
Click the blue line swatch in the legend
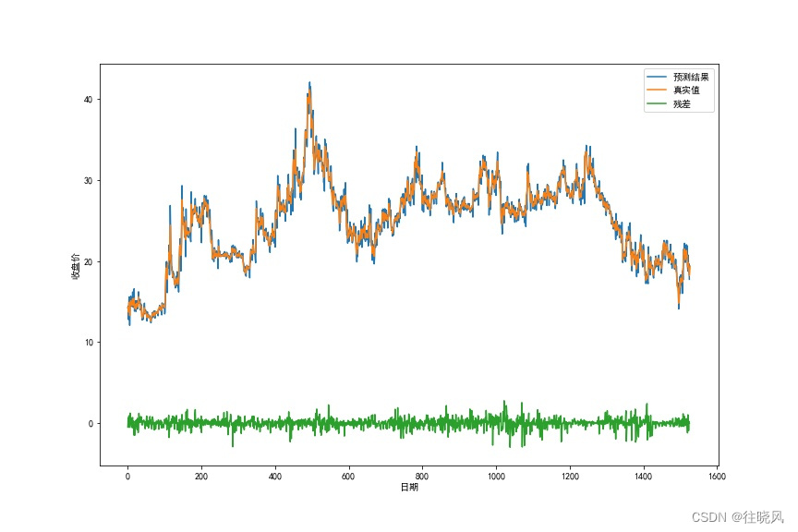[657, 77]
